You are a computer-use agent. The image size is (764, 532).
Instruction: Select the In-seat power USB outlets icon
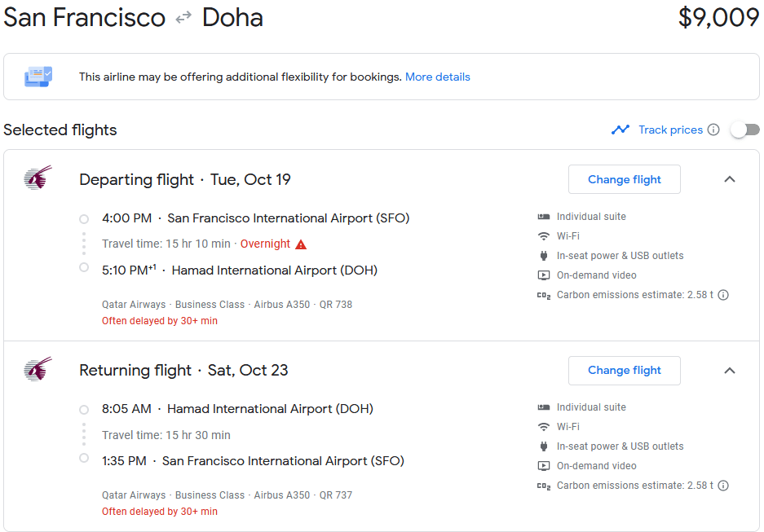pyautogui.click(x=543, y=254)
